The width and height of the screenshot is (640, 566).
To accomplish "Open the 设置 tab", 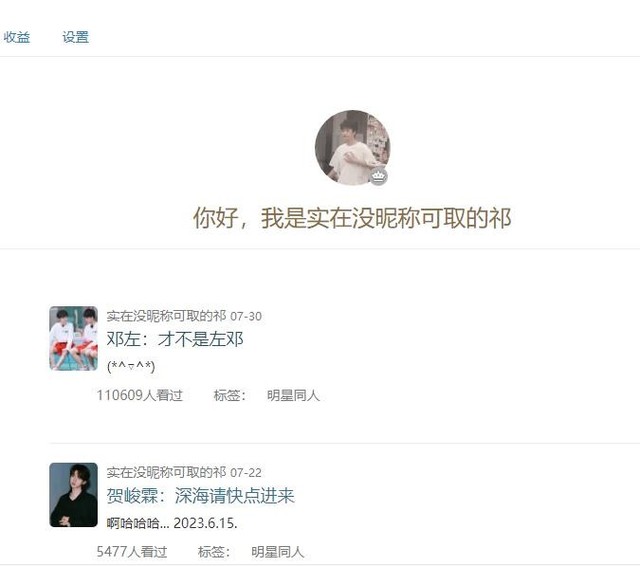I will click(x=76, y=37).
